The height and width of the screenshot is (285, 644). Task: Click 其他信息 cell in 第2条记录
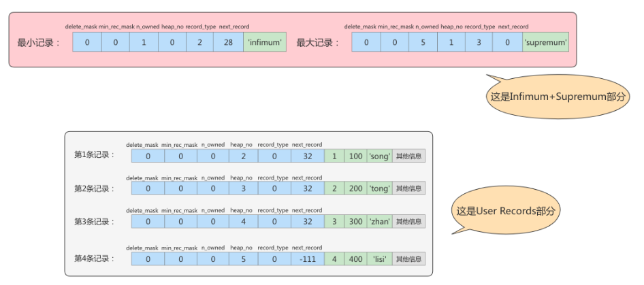pos(408,188)
